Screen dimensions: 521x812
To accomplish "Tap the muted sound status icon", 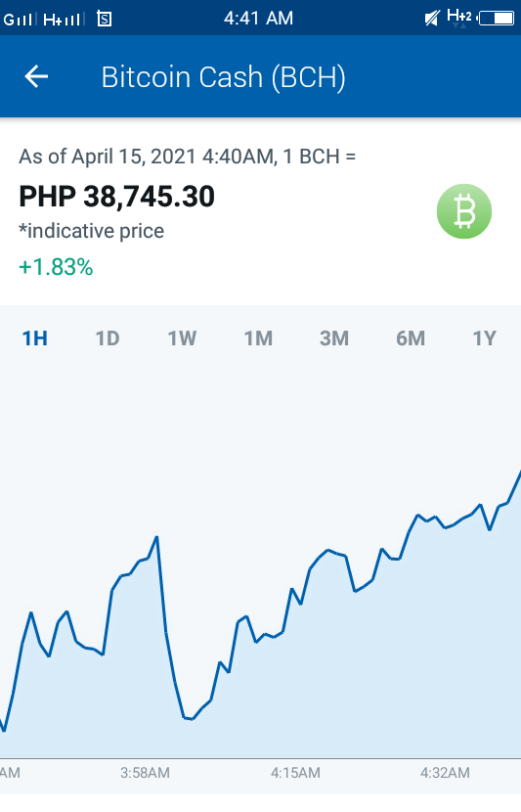I will [x=432, y=19].
